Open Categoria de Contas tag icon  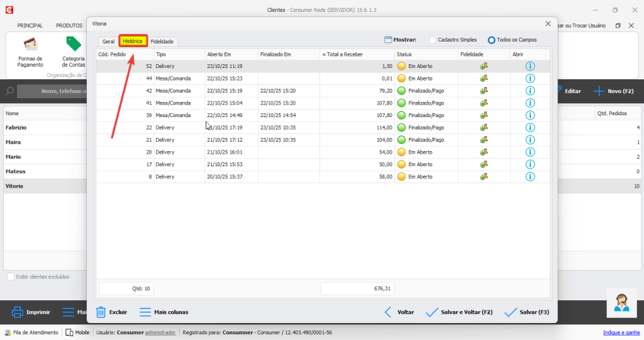[x=74, y=45]
